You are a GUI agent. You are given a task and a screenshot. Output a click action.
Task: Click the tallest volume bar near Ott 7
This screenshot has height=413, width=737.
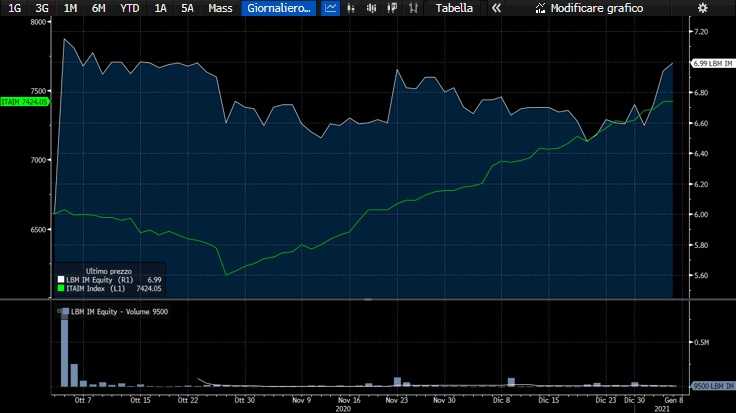(64, 348)
